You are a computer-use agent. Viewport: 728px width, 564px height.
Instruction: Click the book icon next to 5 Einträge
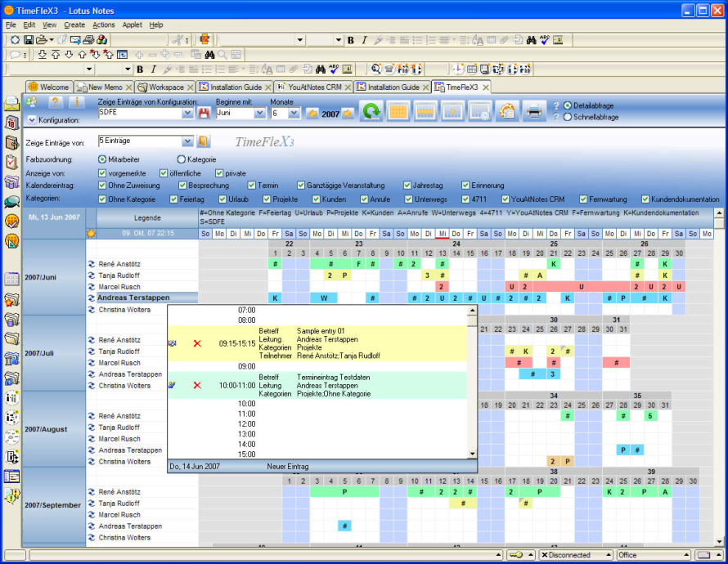tap(204, 141)
